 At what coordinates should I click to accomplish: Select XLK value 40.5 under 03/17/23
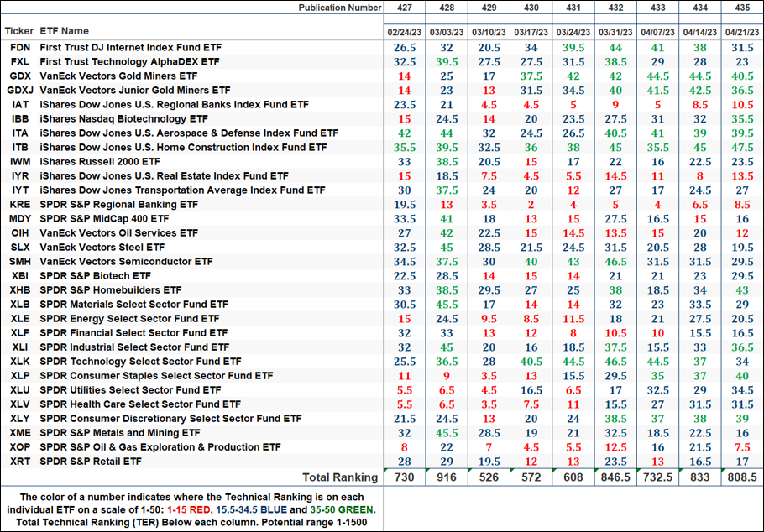click(531, 362)
